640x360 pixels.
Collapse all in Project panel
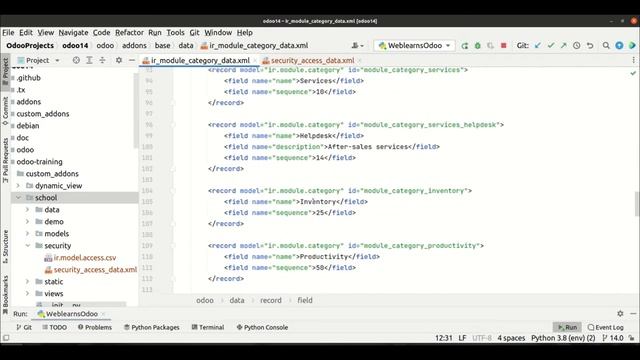tap(102, 60)
